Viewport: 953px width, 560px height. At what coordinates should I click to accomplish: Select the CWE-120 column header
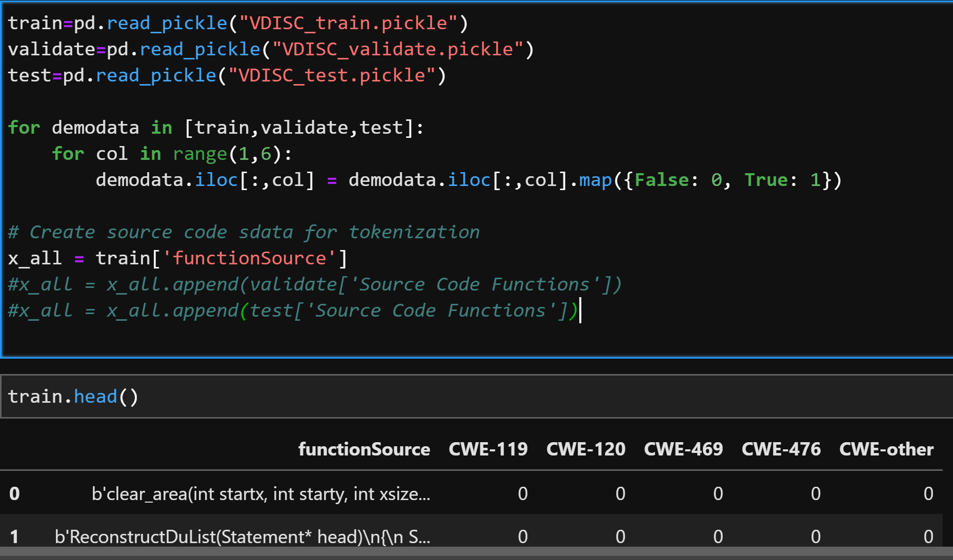coord(585,449)
